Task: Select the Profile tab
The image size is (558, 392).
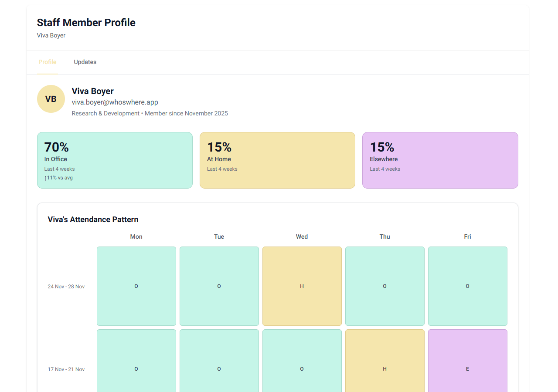Action: click(47, 62)
